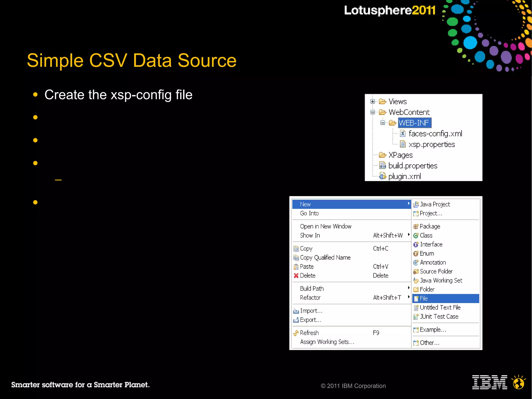Select plugin.xml in the tree
Viewport: 532px width, 399px height.
pyautogui.click(x=404, y=176)
